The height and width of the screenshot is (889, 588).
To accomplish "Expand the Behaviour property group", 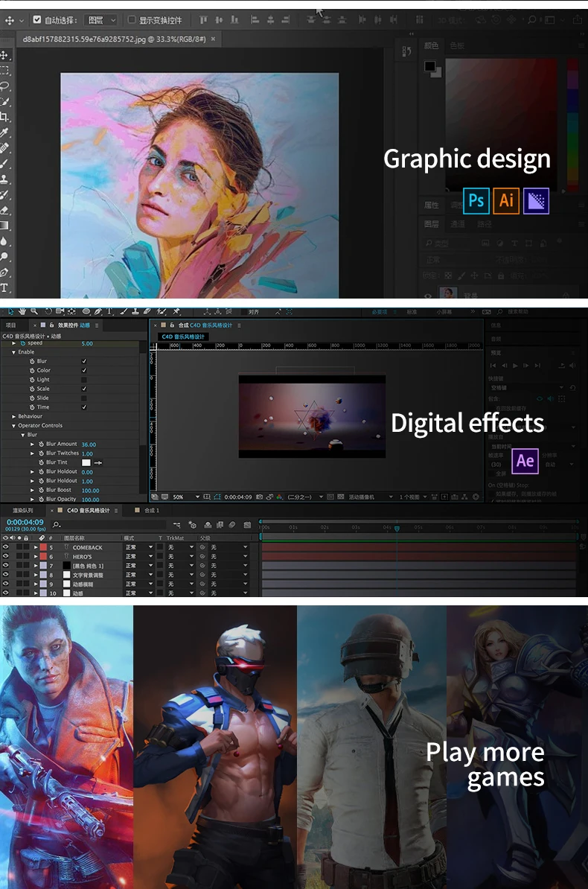I will [x=13, y=416].
